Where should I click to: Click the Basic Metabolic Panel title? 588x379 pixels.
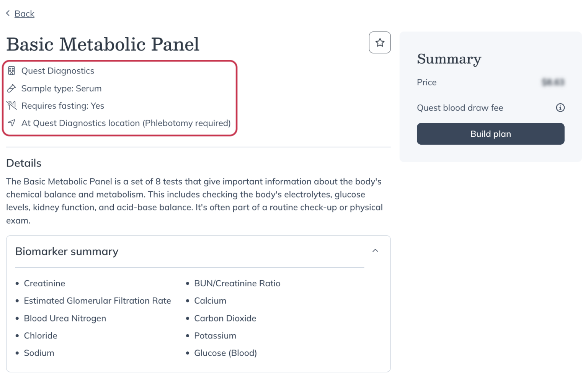pos(103,44)
